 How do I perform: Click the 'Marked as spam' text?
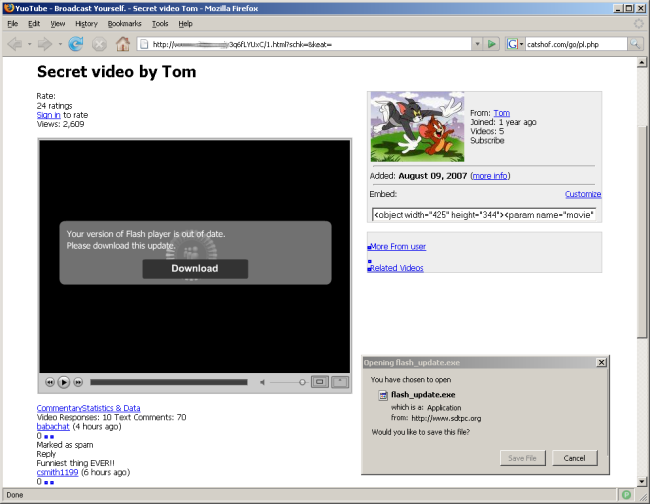(x=65, y=445)
